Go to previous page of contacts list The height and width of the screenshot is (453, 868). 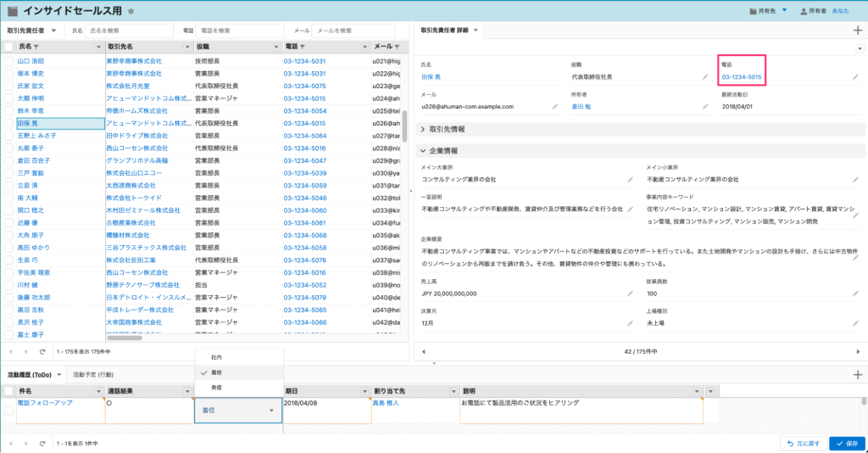click(x=10, y=352)
